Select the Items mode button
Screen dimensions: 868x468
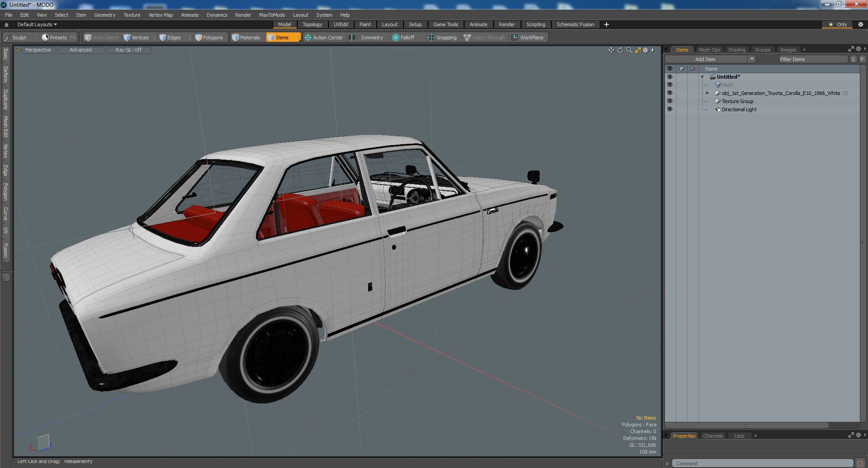[x=283, y=38]
